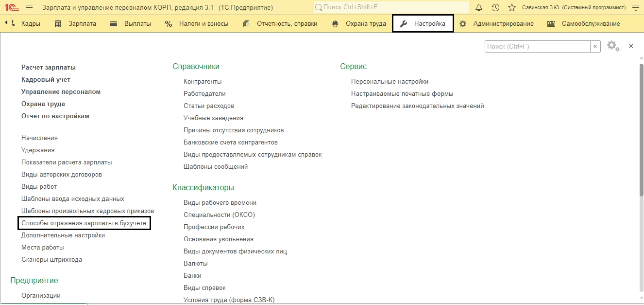
Task: Focus the menu search field Ctrl+F
Action: 538,46
